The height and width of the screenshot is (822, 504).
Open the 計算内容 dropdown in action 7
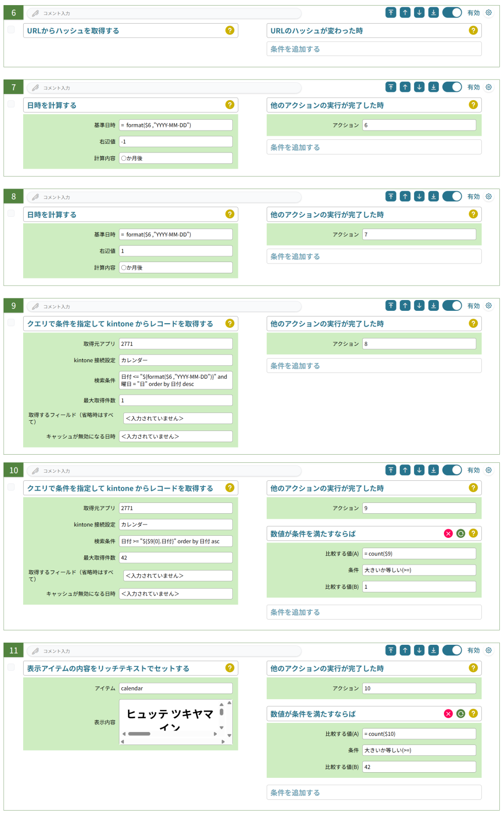tap(176, 158)
